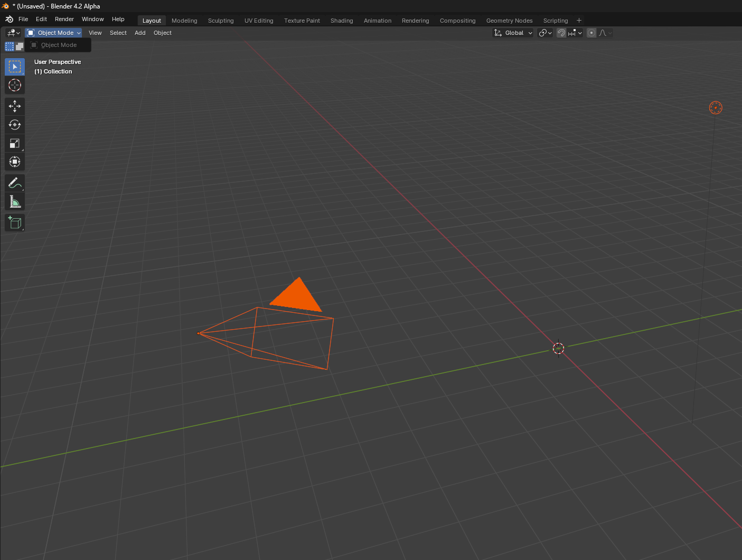This screenshot has height=560, width=742.
Task: Select the Add Cube tool
Action: 15,222
